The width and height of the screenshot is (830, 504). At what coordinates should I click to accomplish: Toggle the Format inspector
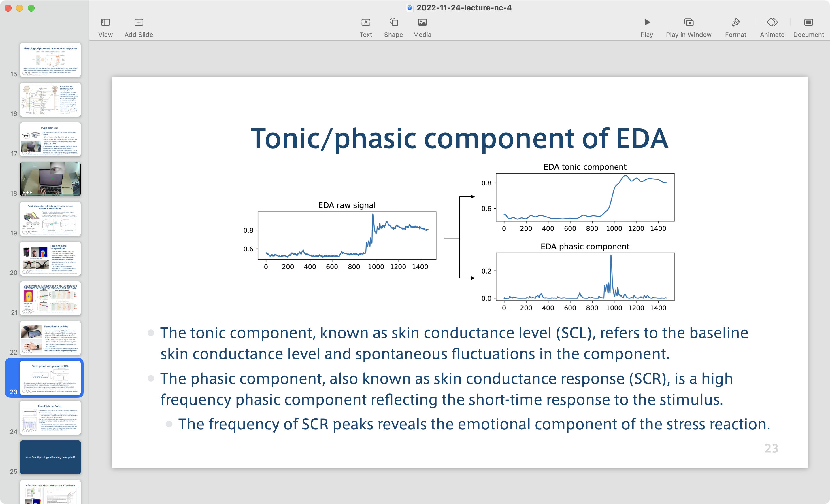(735, 22)
